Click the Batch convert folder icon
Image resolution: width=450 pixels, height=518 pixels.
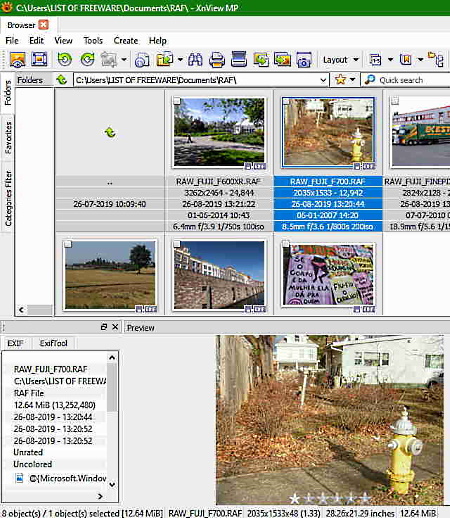pos(165,60)
